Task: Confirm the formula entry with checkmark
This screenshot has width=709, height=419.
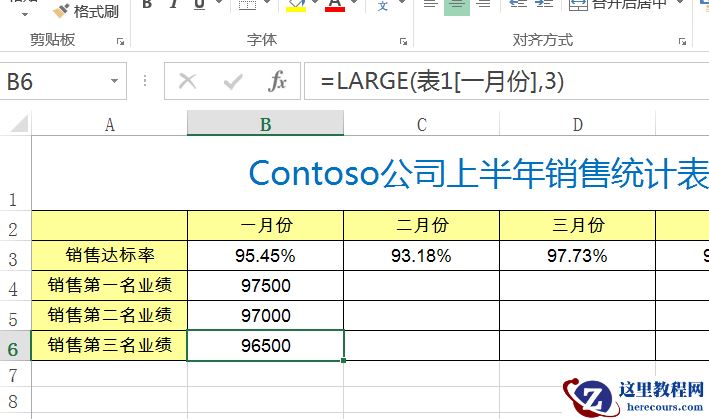Action: click(233, 82)
